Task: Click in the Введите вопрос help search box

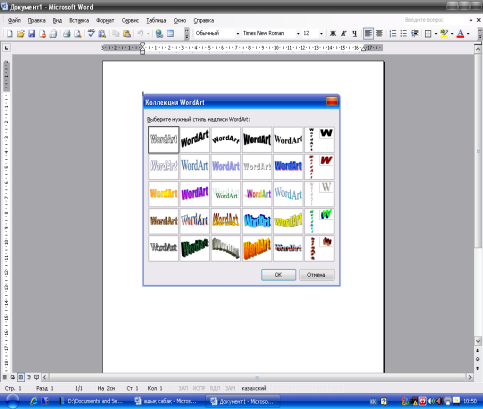Action: pyautogui.click(x=434, y=20)
